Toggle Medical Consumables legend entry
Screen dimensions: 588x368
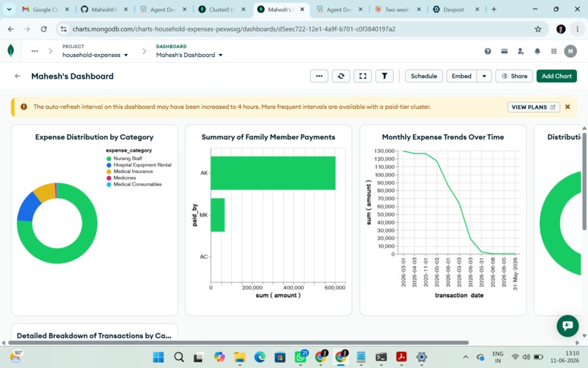coord(134,185)
